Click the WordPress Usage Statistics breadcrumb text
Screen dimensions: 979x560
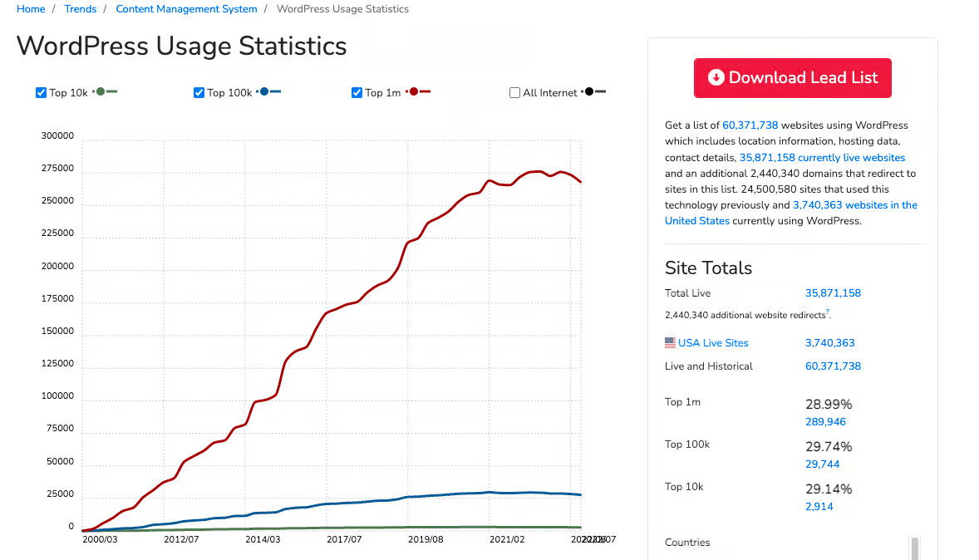(342, 9)
